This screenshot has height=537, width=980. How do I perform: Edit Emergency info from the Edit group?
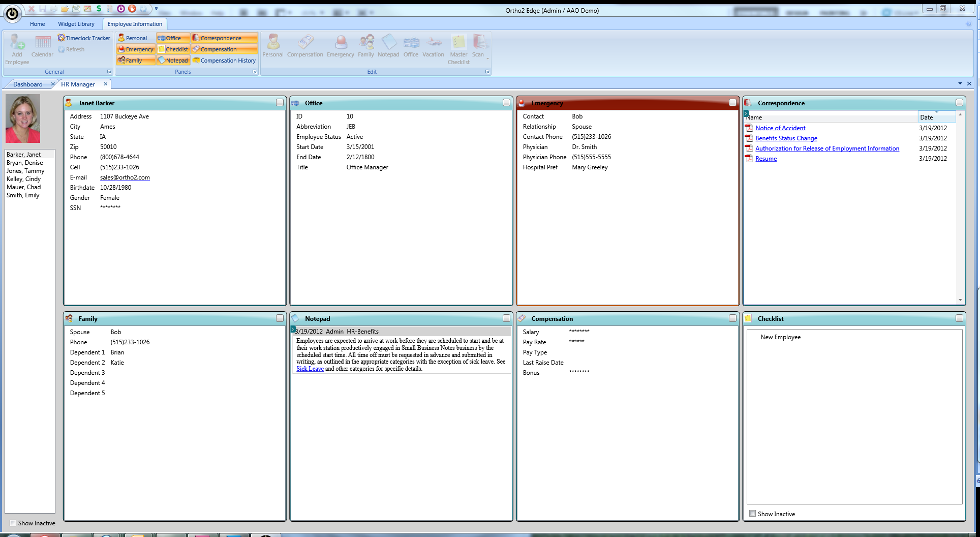tap(341, 46)
